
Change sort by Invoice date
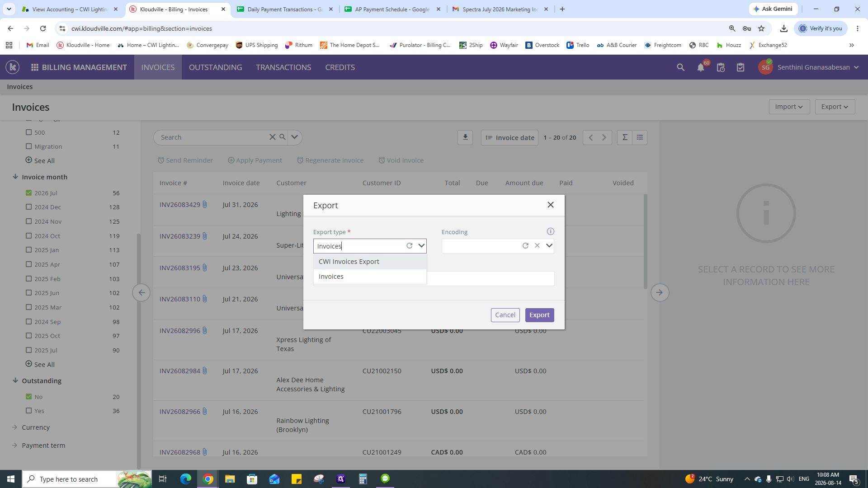(x=509, y=137)
